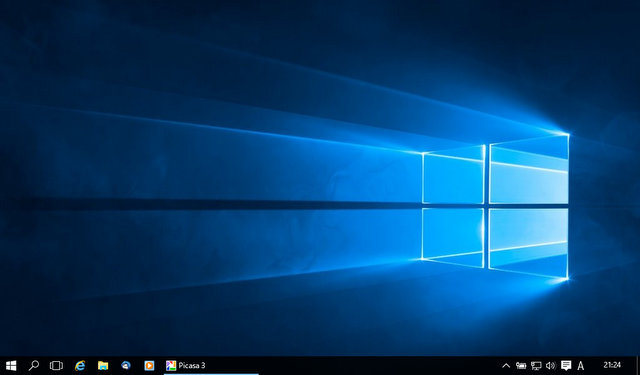Open the volume speaker tray icon
This screenshot has height=375, width=640.
pos(551,366)
